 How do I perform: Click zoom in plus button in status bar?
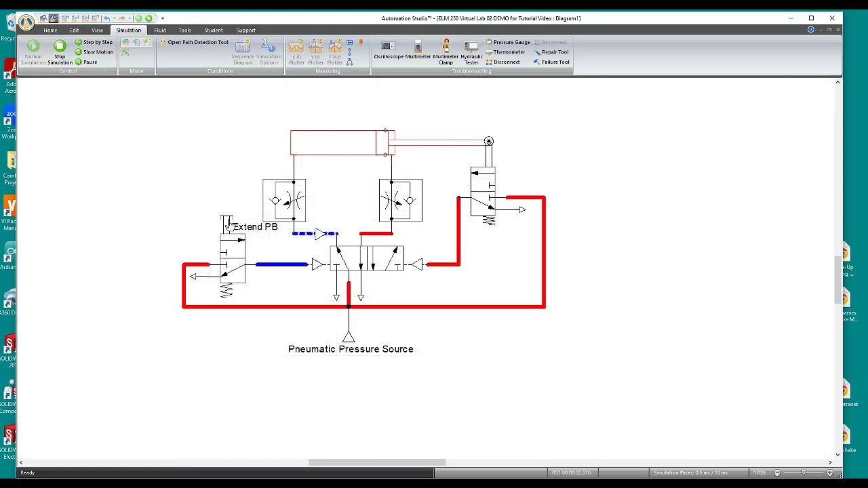[x=829, y=472]
